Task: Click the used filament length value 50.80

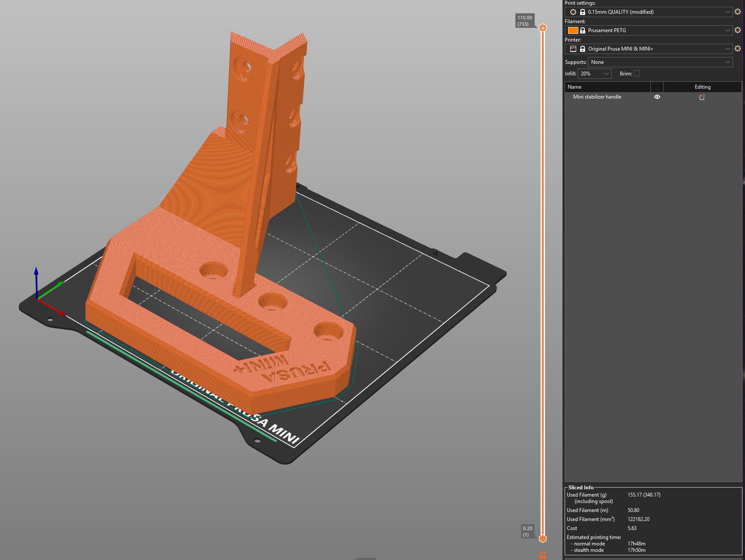Action: 633,510
